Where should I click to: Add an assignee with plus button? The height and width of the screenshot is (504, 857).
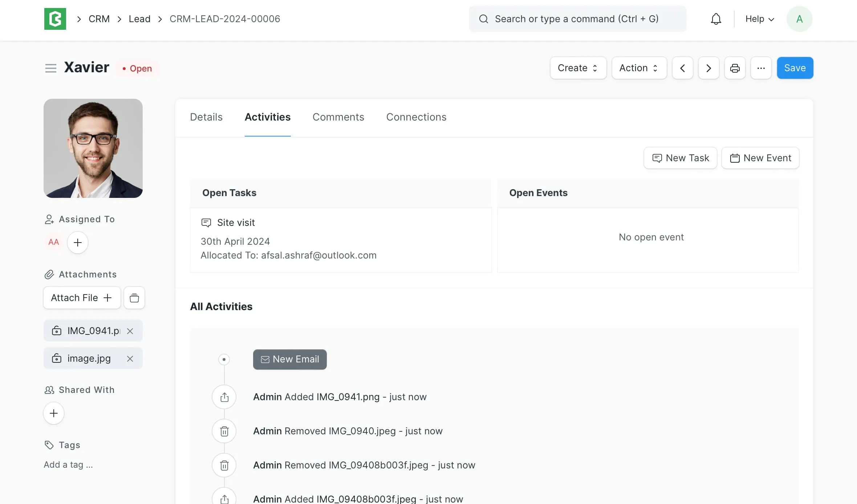[77, 243]
